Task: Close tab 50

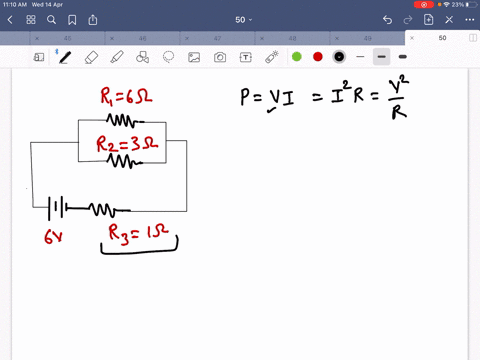Action: coord(412,38)
